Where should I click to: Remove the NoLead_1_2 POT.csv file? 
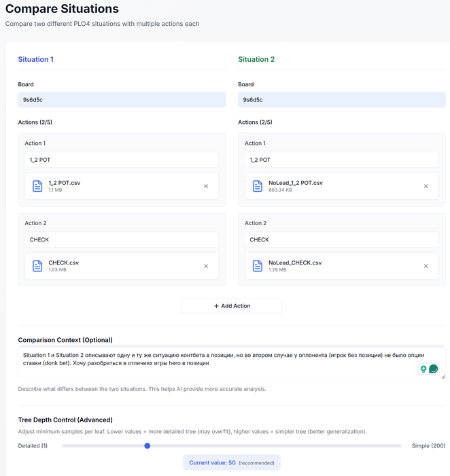coord(426,186)
